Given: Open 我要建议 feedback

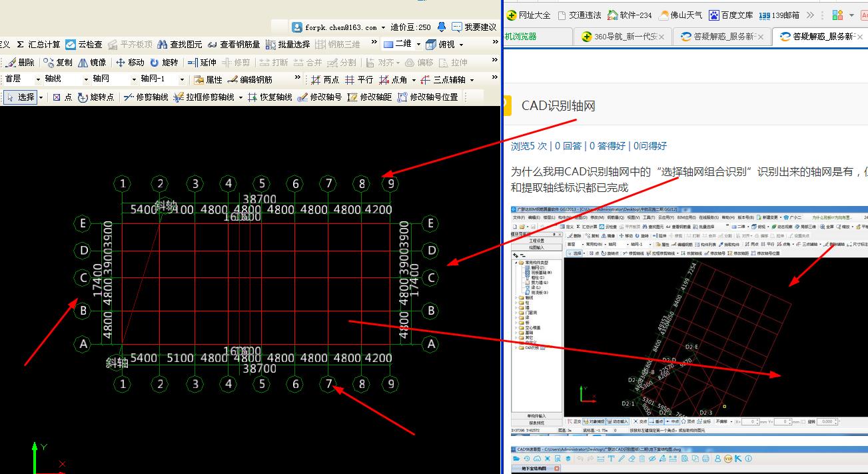Looking at the screenshot, I should [x=474, y=27].
